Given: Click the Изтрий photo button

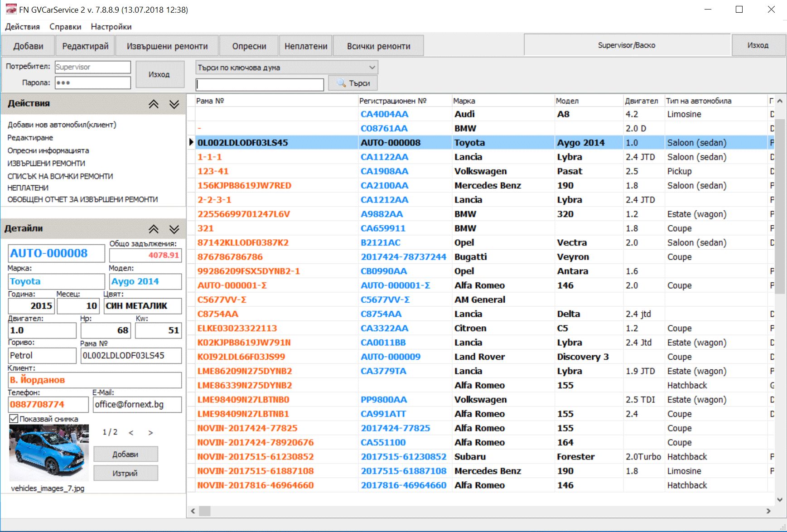Looking at the screenshot, I should [x=126, y=473].
